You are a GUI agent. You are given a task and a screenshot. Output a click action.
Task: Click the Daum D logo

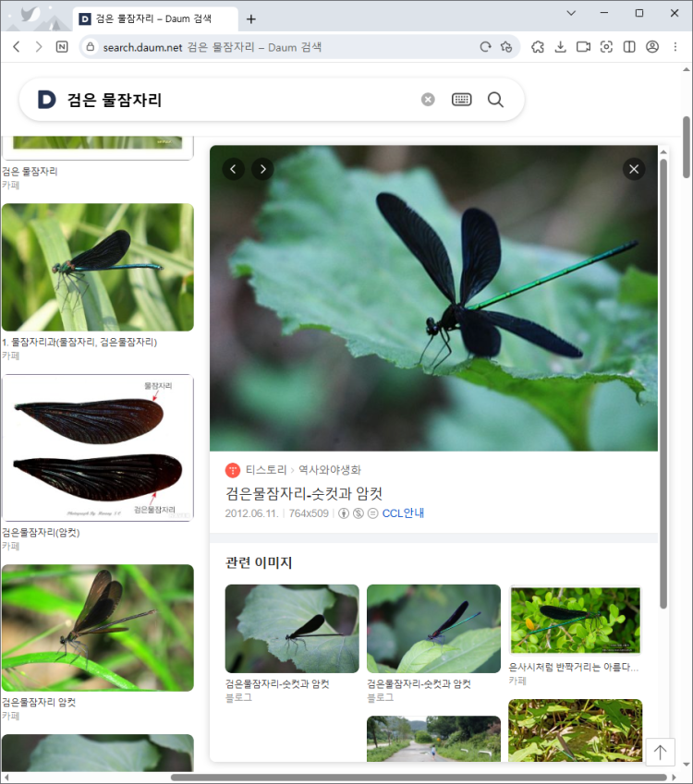point(46,100)
